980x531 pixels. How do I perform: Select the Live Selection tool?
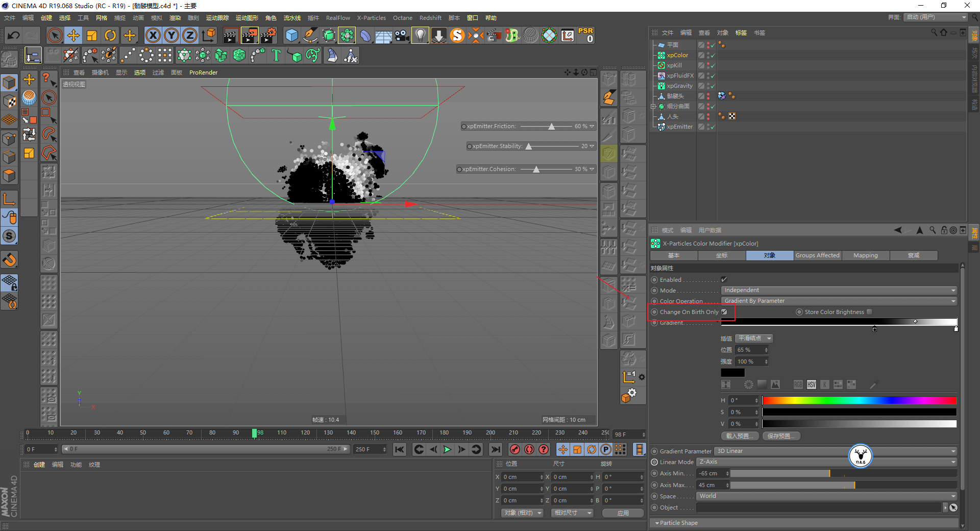(55, 35)
